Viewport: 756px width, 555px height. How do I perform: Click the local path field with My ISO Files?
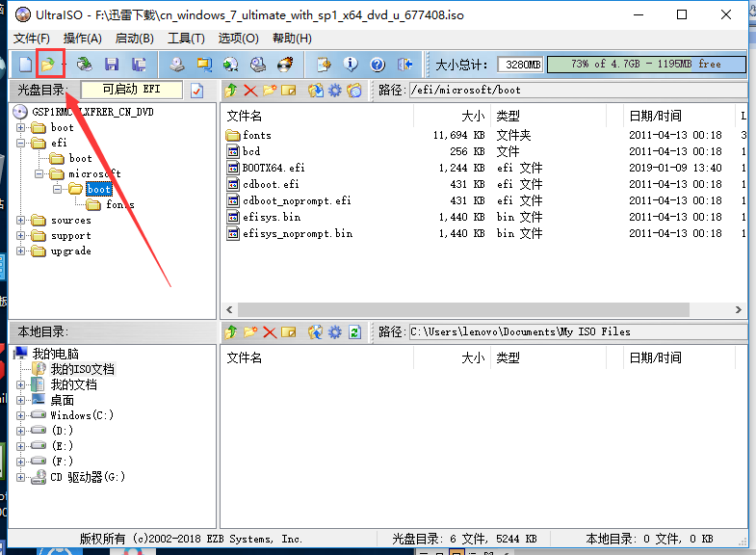coord(578,332)
